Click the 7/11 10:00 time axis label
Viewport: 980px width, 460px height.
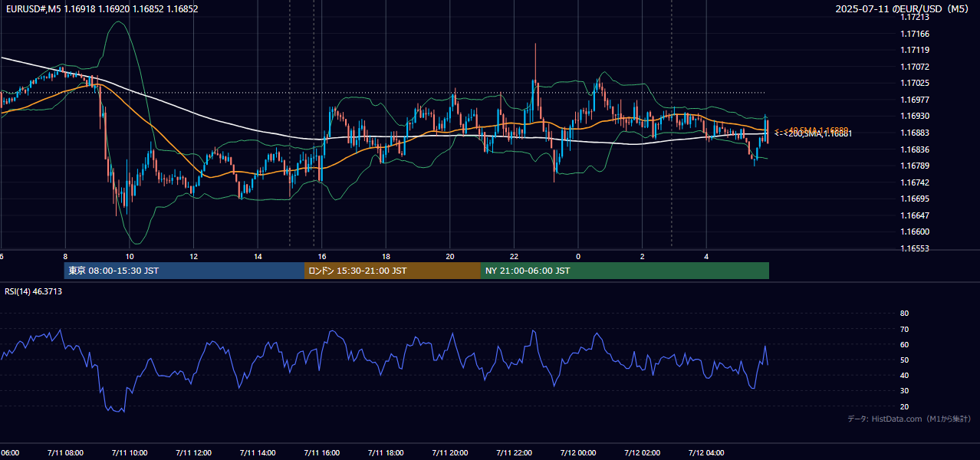130,453
